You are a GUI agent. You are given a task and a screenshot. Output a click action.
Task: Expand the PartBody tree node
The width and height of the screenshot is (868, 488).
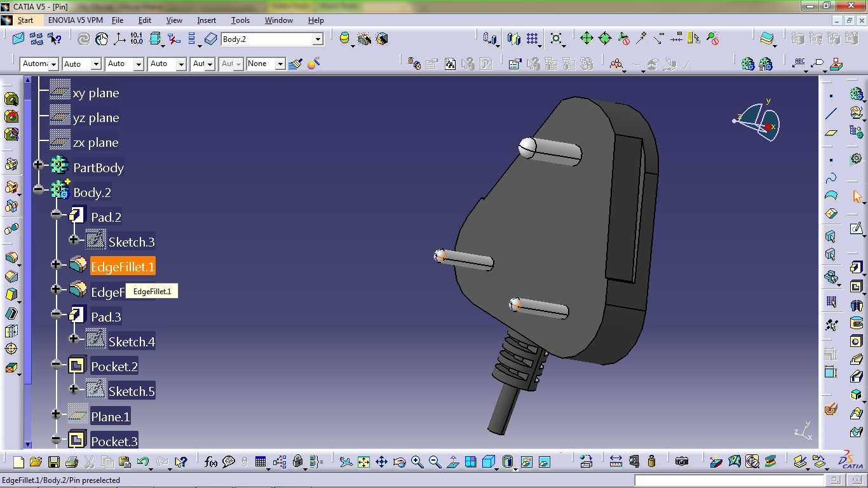click(38, 165)
